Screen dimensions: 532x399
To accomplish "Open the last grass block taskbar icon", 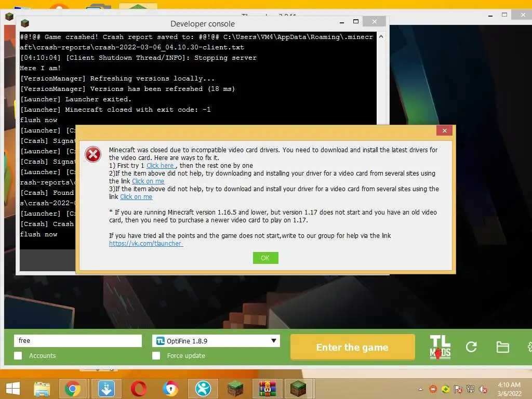I will pyautogui.click(x=298, y=389).
